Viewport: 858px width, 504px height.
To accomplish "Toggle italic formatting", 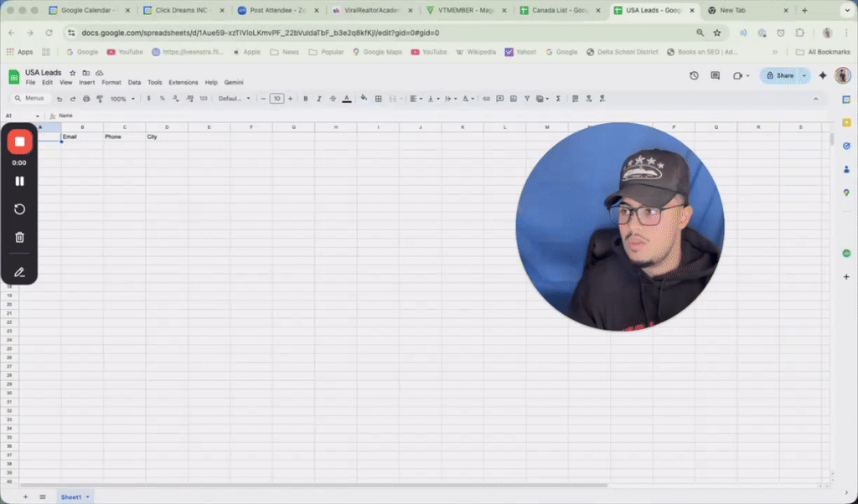I will coord(319,98).
